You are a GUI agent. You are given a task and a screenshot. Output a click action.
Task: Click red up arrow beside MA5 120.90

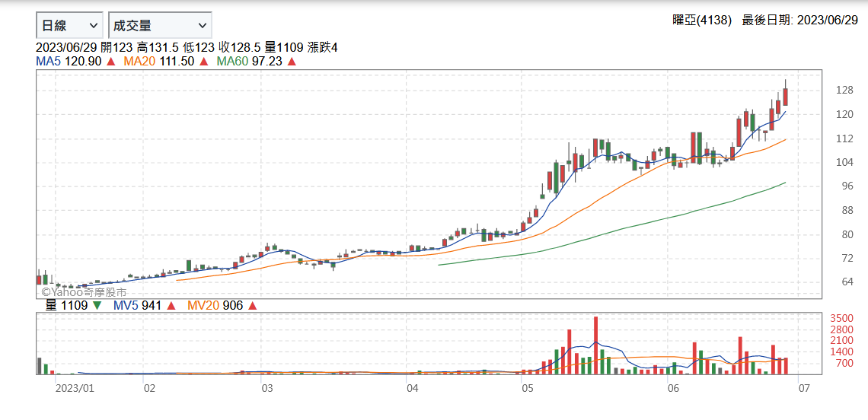[111, 62]
